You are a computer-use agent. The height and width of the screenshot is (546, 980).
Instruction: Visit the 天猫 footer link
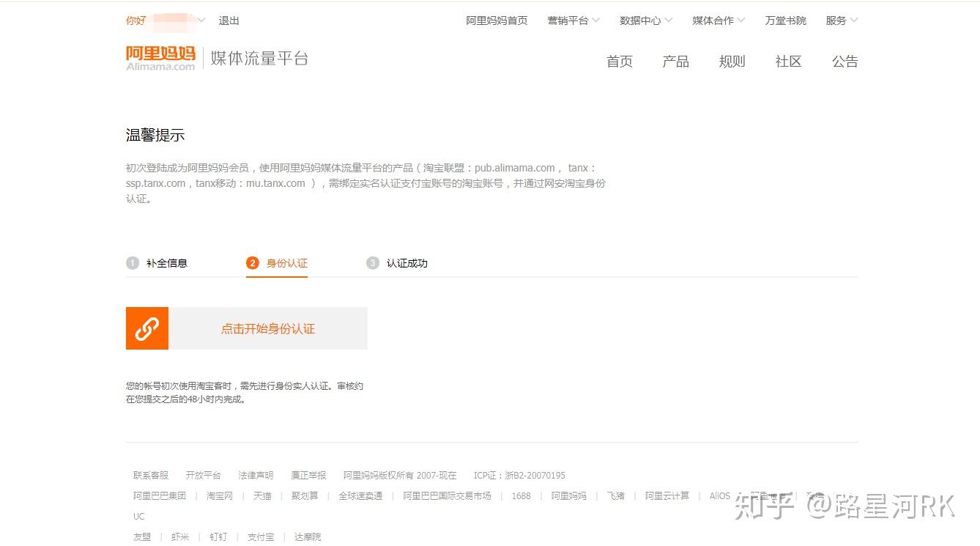[262, 496]
